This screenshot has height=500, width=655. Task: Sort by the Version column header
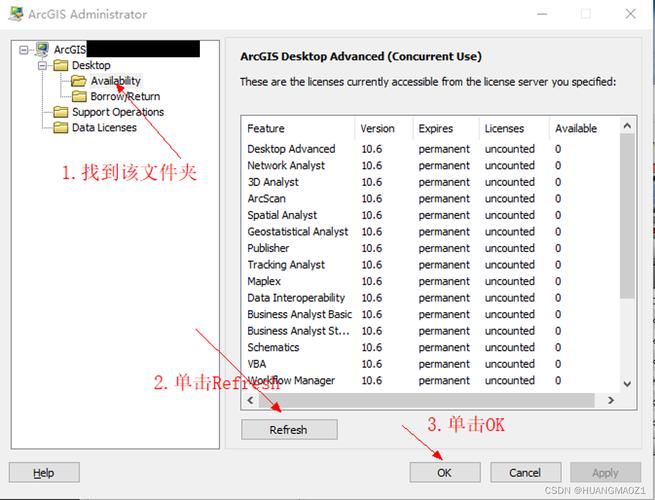[x=384, y=128]
